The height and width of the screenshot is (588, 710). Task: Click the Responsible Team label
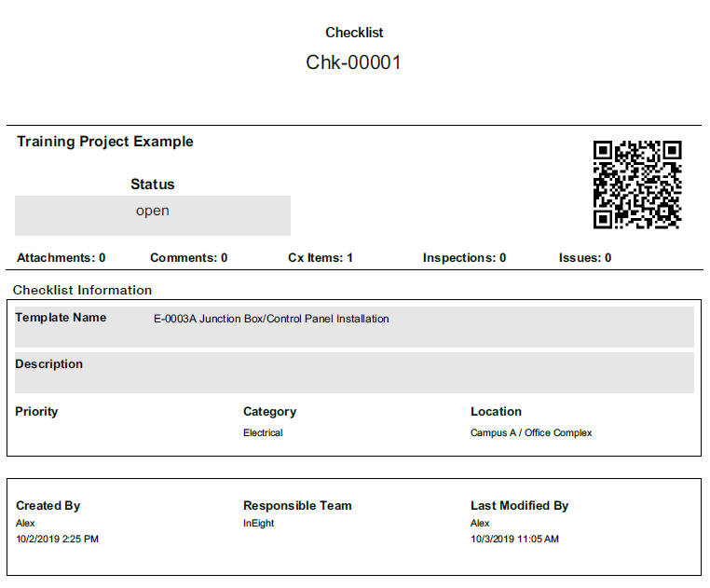[297, 506]
